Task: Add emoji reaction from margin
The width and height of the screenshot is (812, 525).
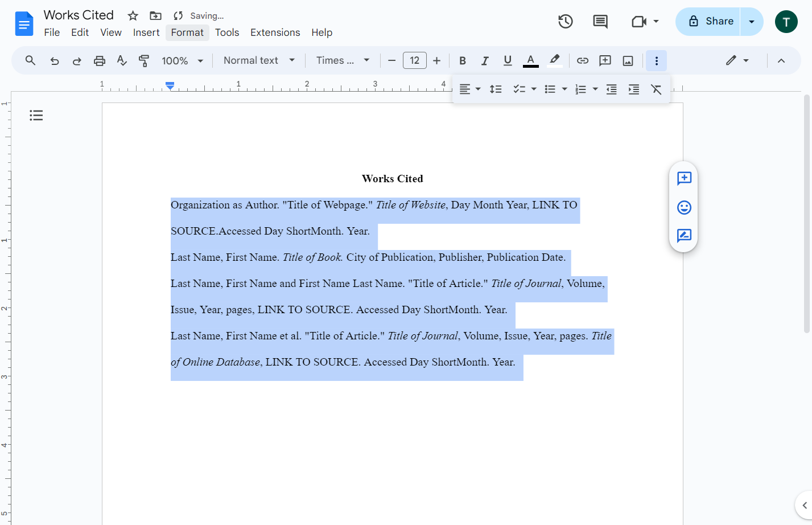Action: [684, 207]
